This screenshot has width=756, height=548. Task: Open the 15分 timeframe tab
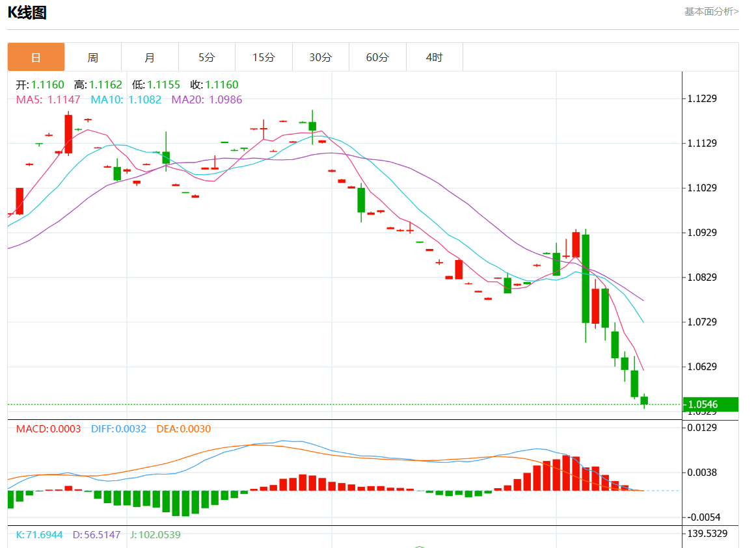coord(263,57)
